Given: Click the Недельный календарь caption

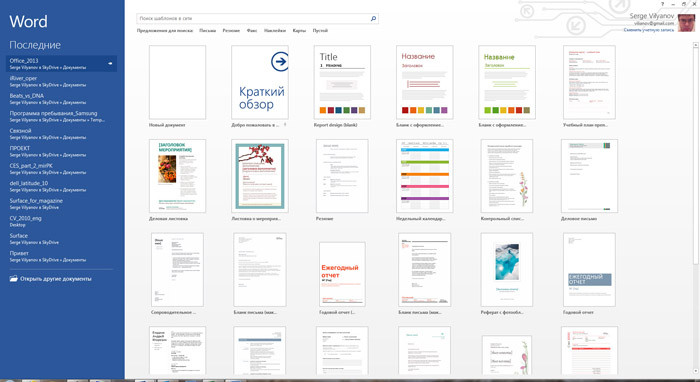Looking at the screenshot, I should tap(421, 219).
